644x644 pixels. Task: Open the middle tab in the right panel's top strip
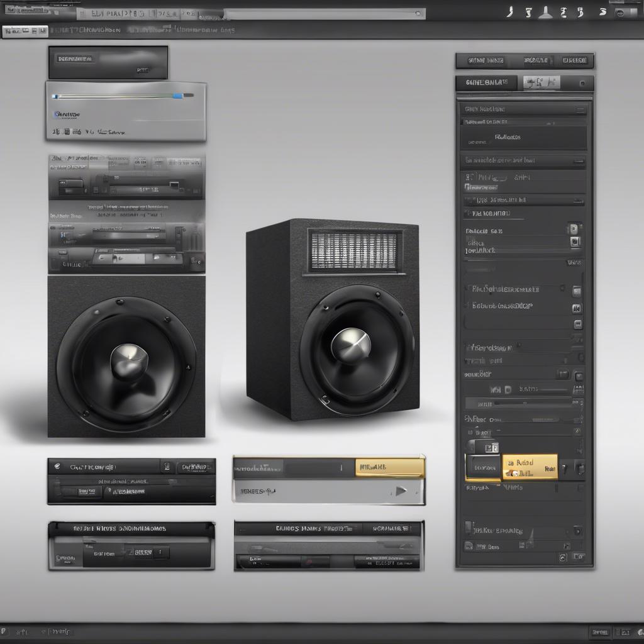[x=536, y=61]
